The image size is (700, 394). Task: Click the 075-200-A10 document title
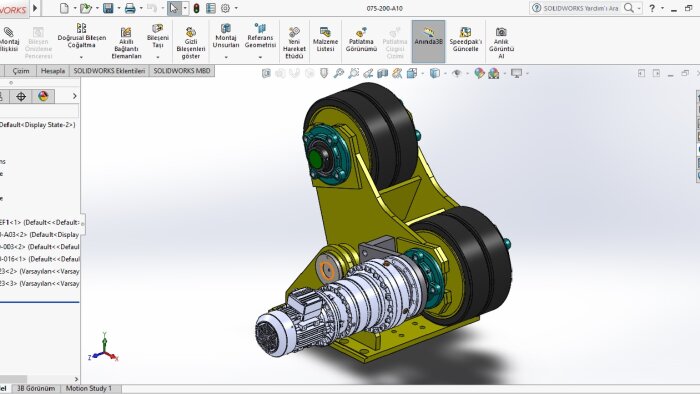coord(384,8)
